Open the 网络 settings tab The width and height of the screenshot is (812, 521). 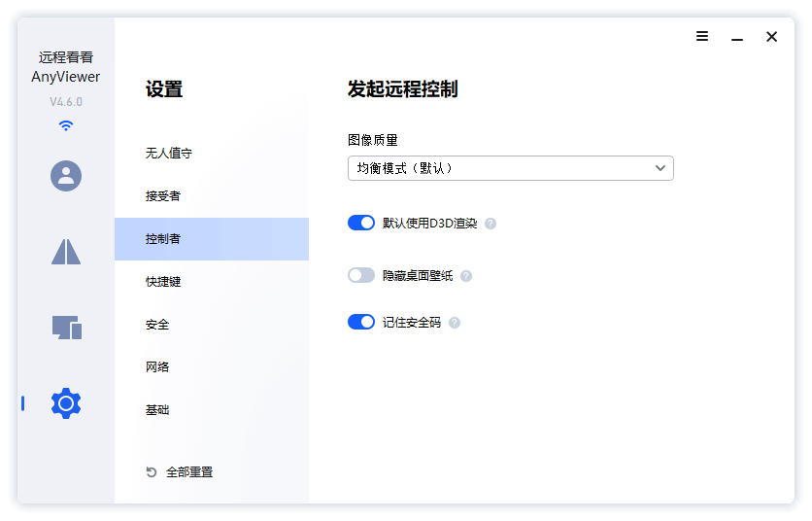coord(157,367)
